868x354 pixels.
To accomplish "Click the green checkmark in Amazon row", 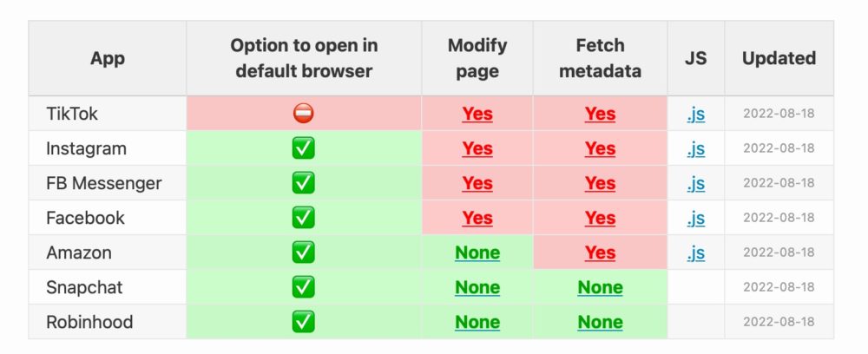I will [x=303, y=252].
